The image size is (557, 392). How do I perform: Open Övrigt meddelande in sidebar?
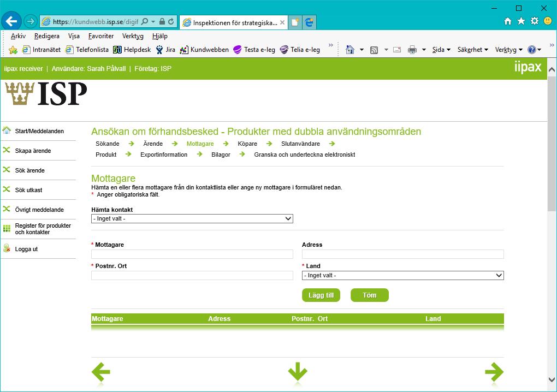(x=39, y=210)
